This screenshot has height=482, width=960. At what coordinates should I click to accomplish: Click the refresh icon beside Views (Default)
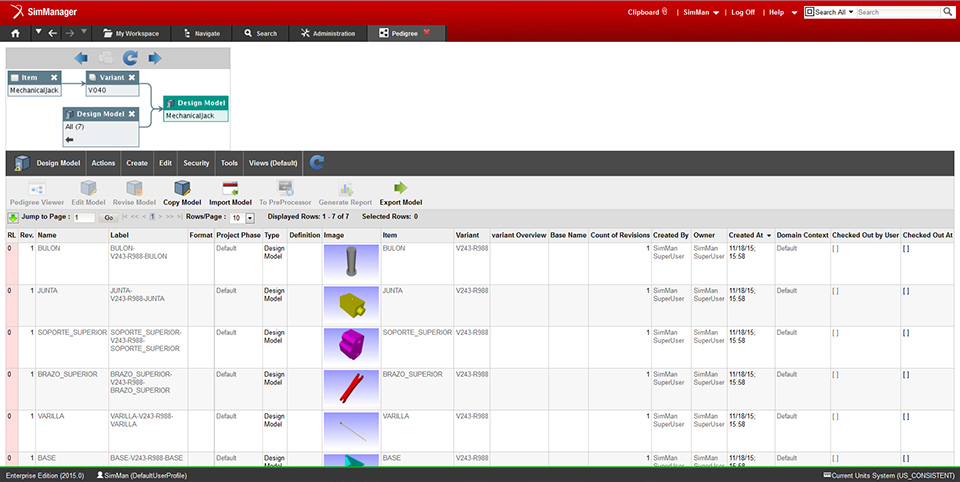click(x=317, y=162)
